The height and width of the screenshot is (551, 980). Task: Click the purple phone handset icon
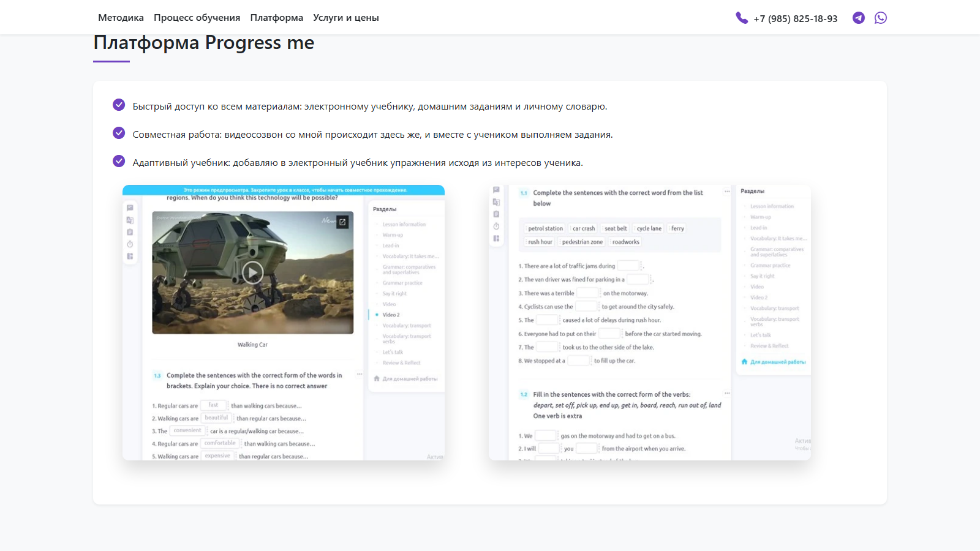coord(742,18)
